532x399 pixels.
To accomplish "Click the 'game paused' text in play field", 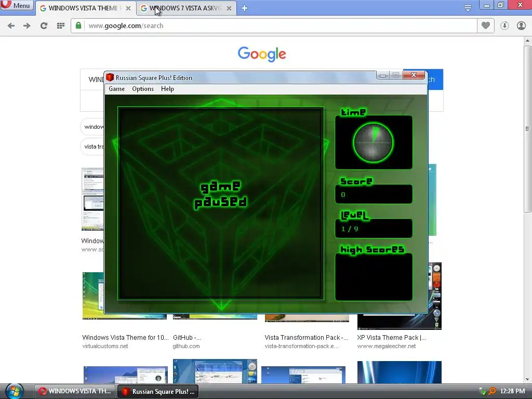I will pos(220,194).
